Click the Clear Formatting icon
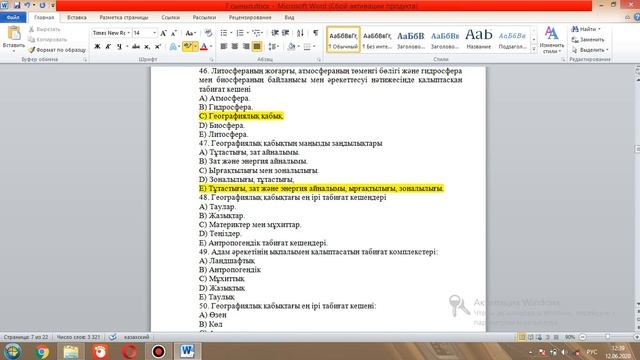 208,33
